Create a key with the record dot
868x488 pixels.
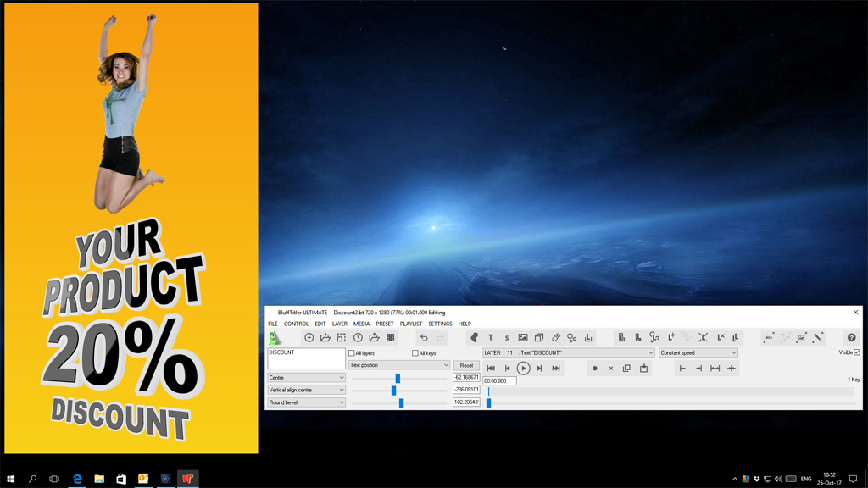[x=594, y=369]
